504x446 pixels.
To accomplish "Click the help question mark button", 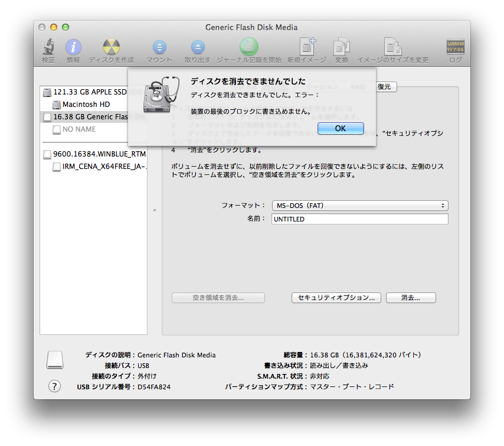I will (54, 386).
